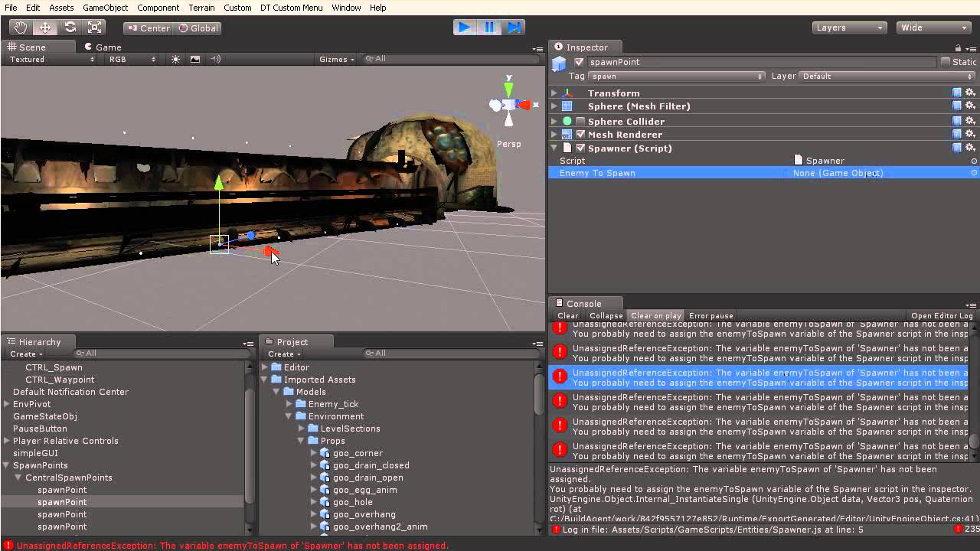Image resolution: width=980 pixels, height=551 pixels.
Task: Pause the game with Pause button
Action: coord(489,28)
